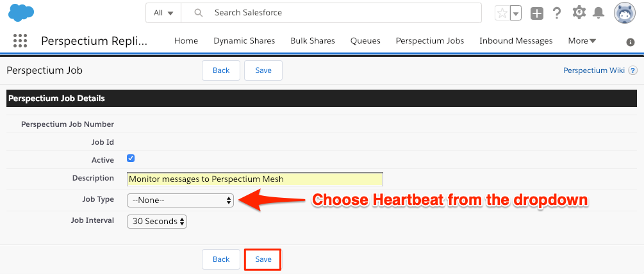Open the Job Interval dropdown
The width and height of the screenshot is (644, 276).
157,222
